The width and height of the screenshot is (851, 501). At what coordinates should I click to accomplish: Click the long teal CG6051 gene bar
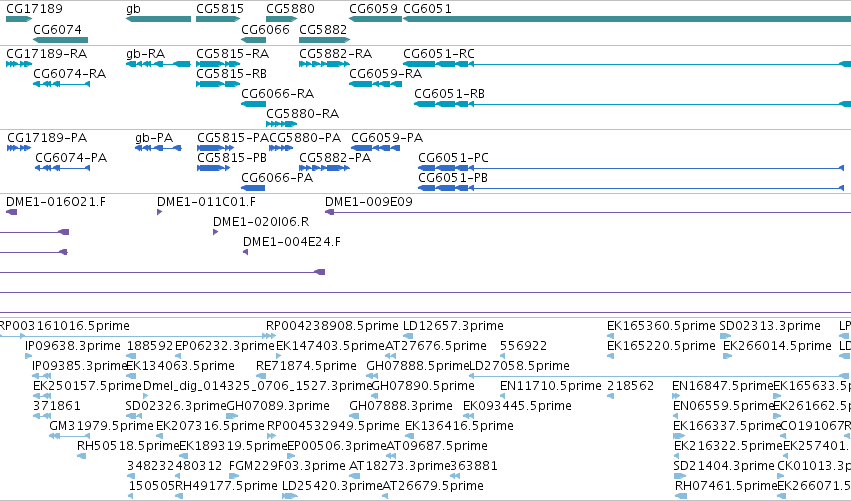point(627,19)
